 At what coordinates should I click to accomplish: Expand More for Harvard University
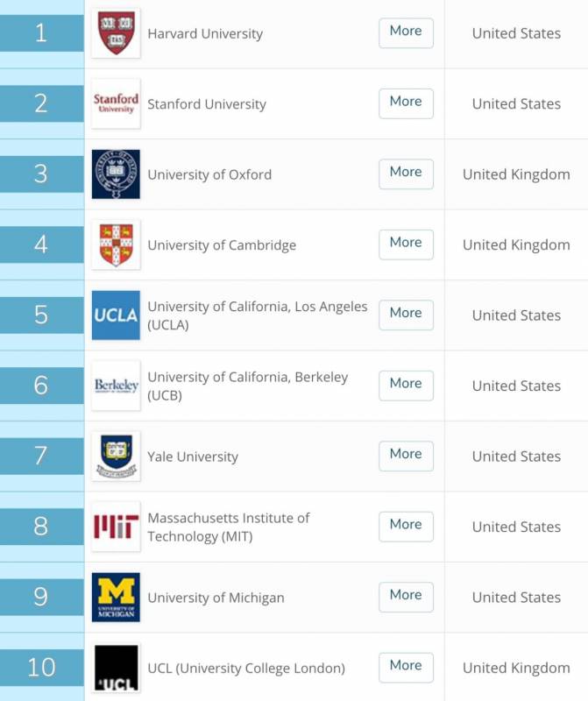point(406,32)
